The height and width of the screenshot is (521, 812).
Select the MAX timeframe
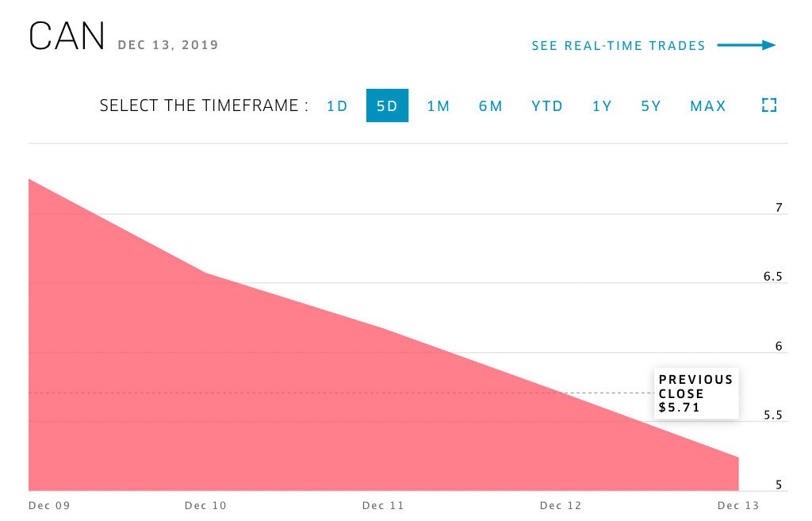[x=708, y=105]
